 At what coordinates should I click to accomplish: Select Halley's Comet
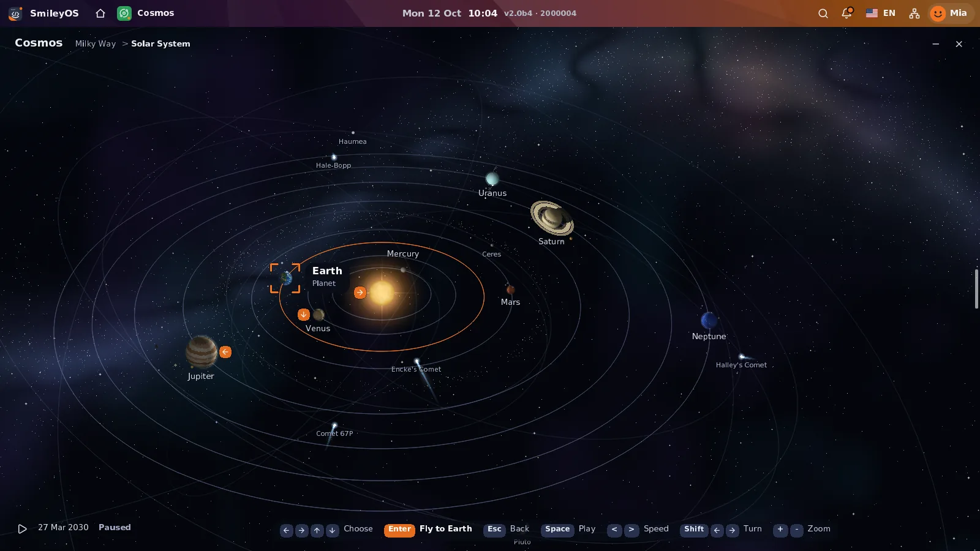[742, 356]
